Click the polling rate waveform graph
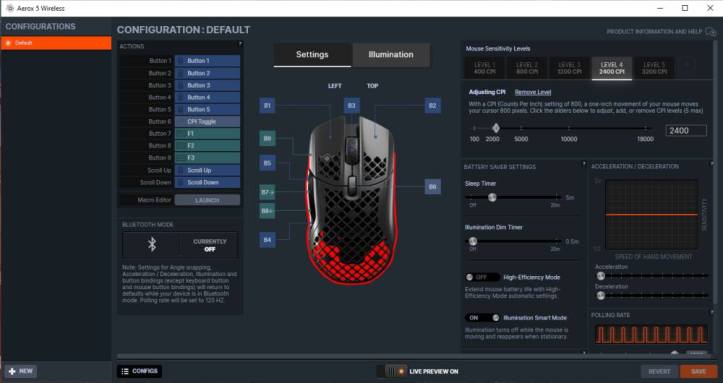Screen dimensions: 723x383 [651, 334]
